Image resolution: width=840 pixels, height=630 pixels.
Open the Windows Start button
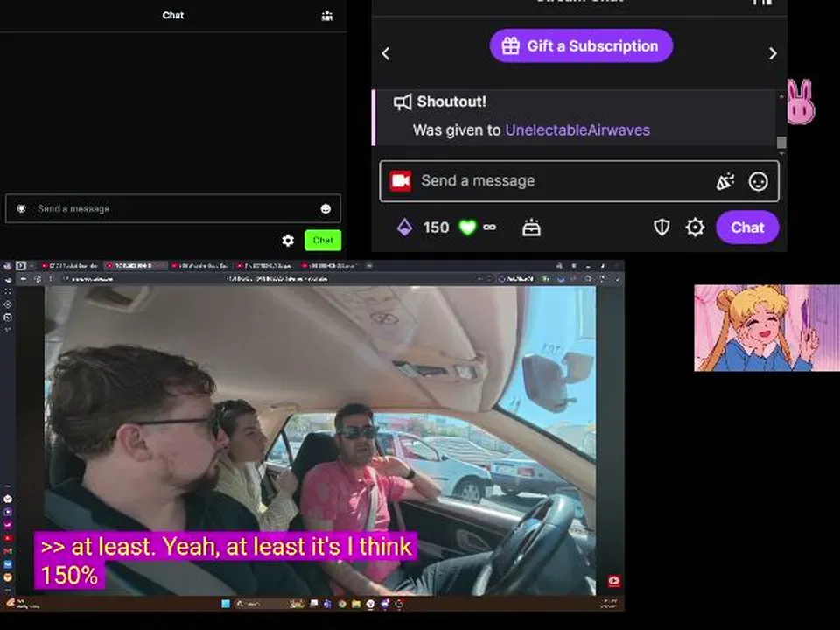(226, 604)
